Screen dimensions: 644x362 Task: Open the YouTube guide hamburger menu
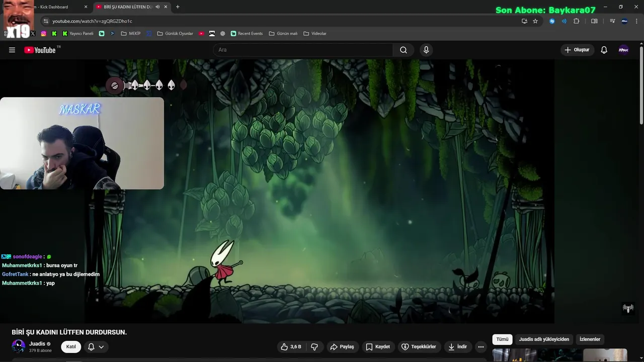click(12, 50)
